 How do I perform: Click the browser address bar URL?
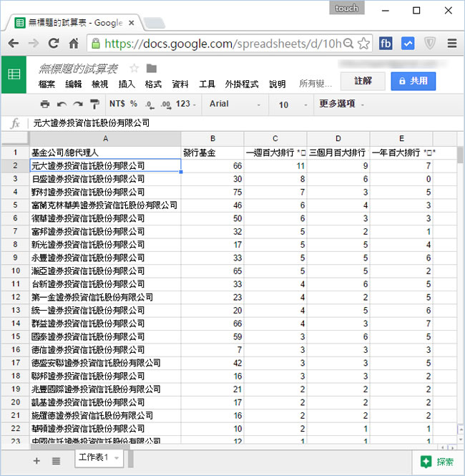(222, 44)
